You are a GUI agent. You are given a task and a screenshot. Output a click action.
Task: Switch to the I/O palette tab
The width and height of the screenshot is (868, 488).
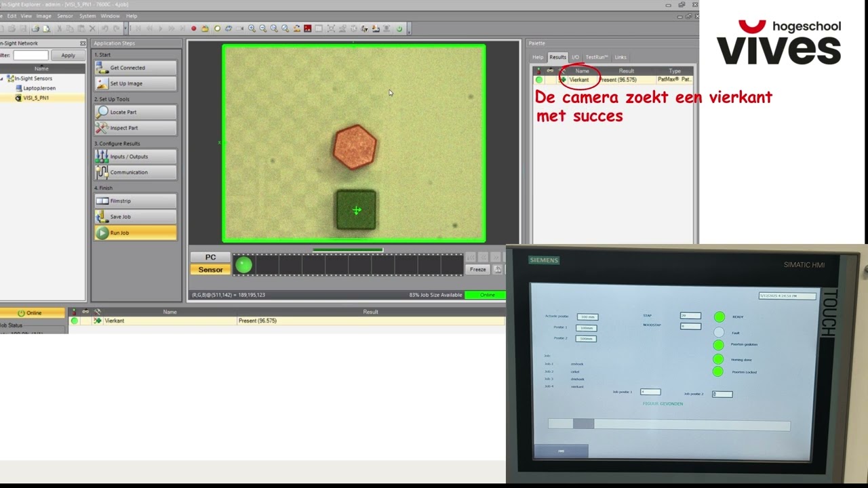pos(575,57)
